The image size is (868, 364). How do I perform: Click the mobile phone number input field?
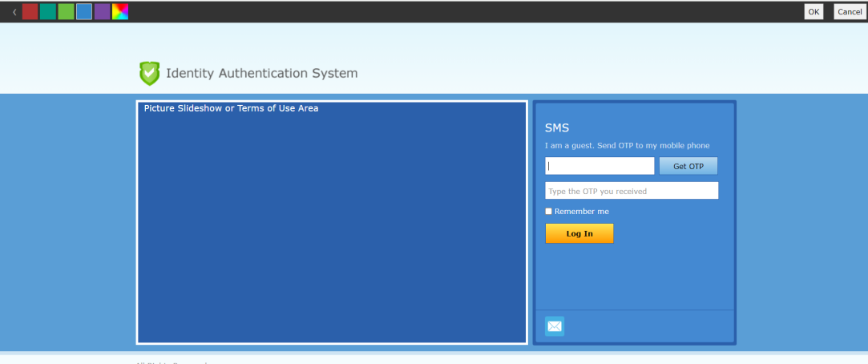(600, 166)
